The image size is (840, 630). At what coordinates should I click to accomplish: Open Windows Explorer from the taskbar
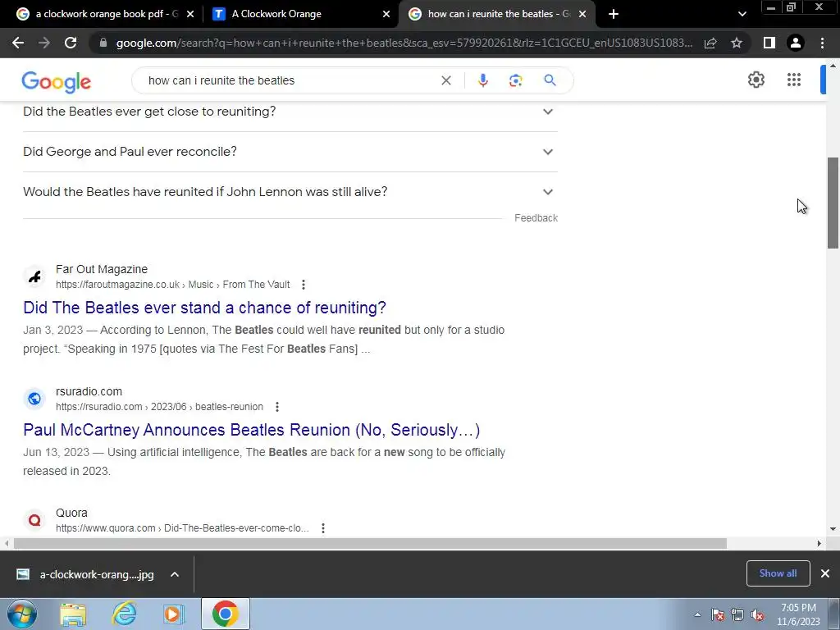pyautogui.click(x=73, y=614)
